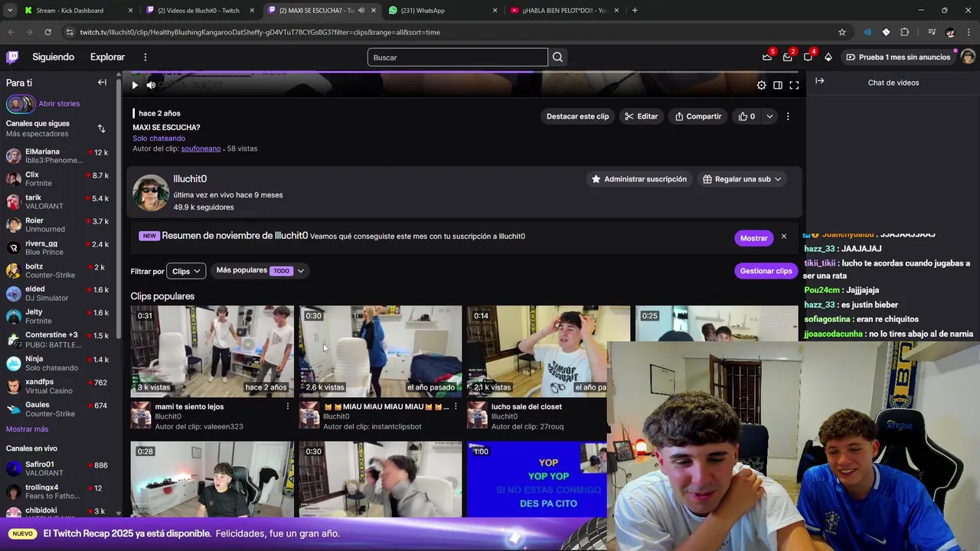Open whispers chat bubble icon
Viewport: 980px width, 551px height.
click(x=808, y=57)
